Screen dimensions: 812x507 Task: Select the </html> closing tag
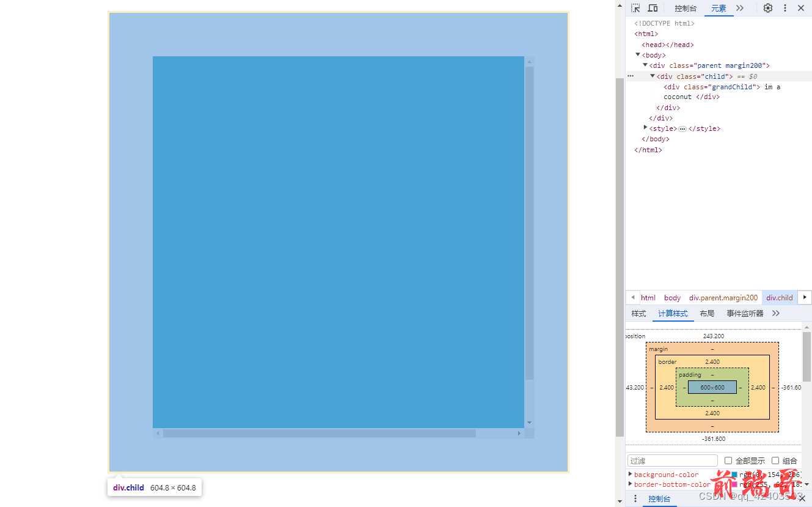click(648, 150)
